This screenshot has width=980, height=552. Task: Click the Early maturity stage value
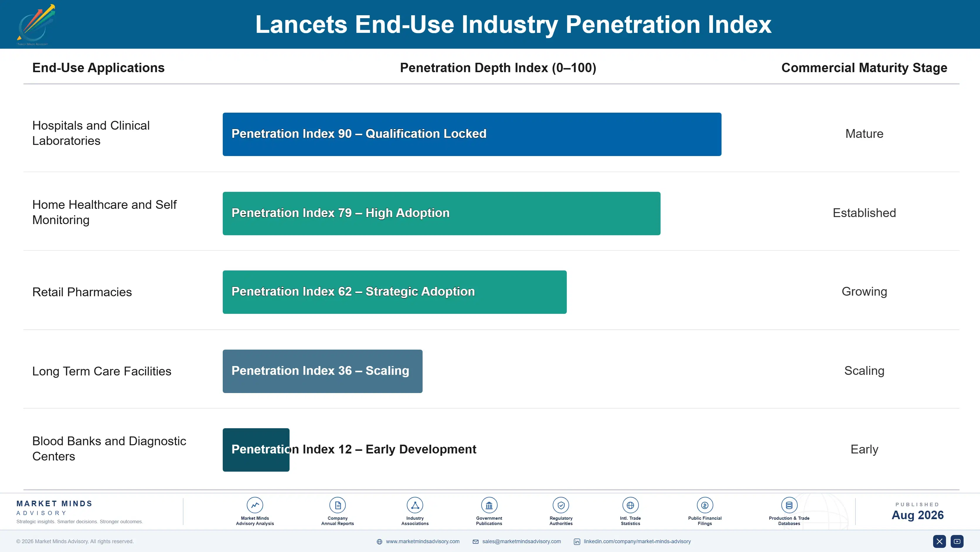864,450
